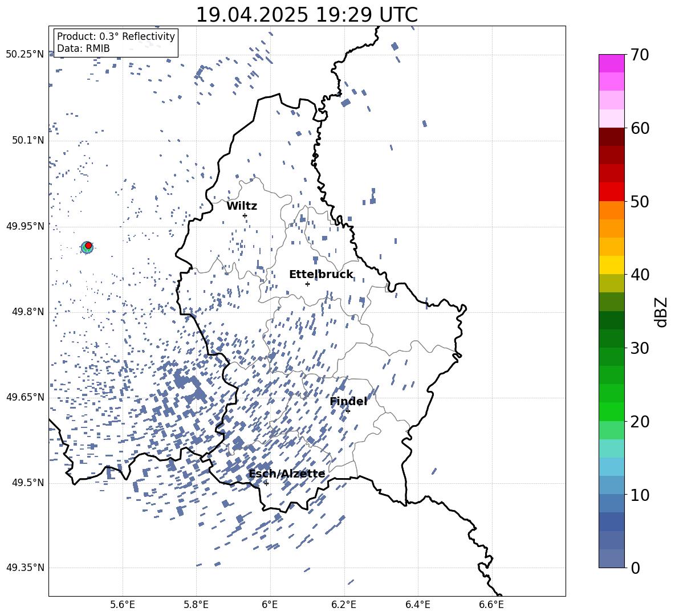Viewport: 675px width, 616px height.
Task: Click the colorbar tick label 70
Action: tap(640, 55)
